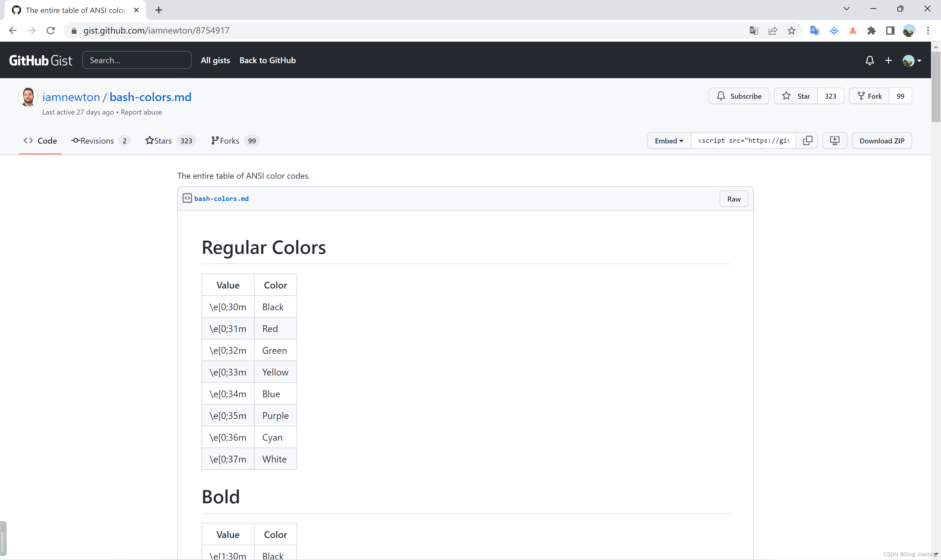The width and height of the screenshot is (941, 560).
Task: Open the Revisions tab
Action: pyautogui.click(x=101, y=141)
